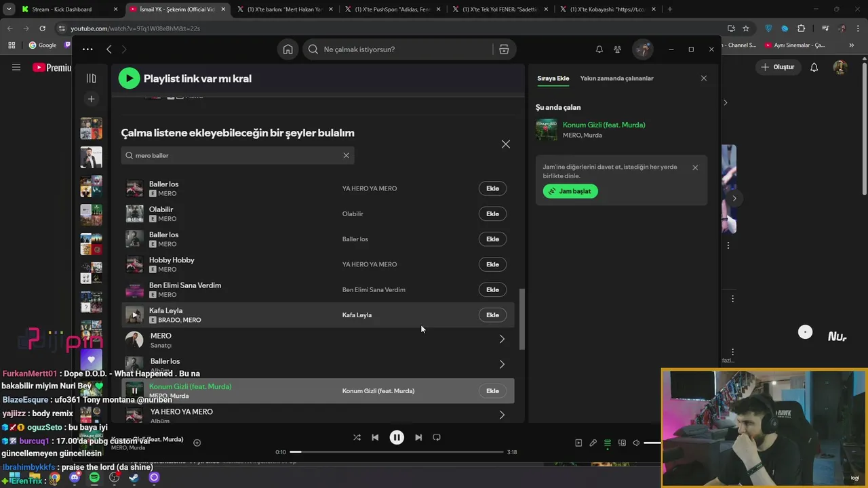Image resolution: width=868 pixels, height=488 pixels.
Task: Click the 'Jam başlat' button
Action: coord(570,191)
